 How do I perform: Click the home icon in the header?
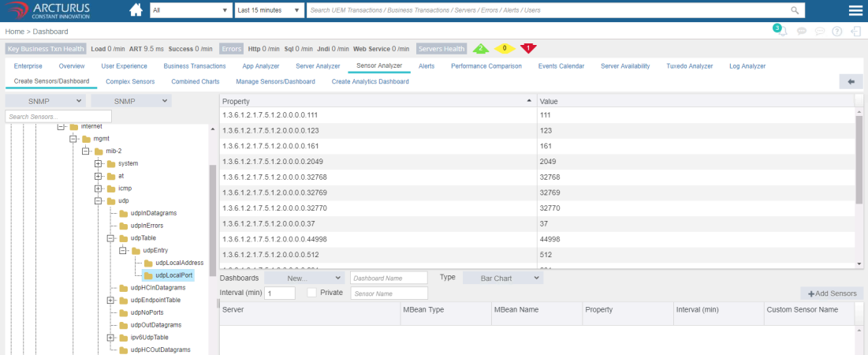point(136,10)
